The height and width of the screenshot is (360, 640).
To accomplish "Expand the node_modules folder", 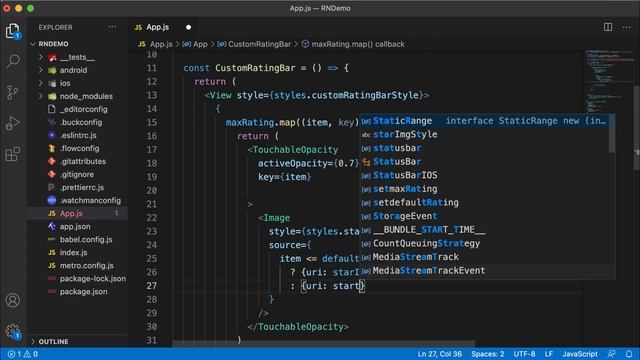I will pyautogui.click(x=78, y=96).
